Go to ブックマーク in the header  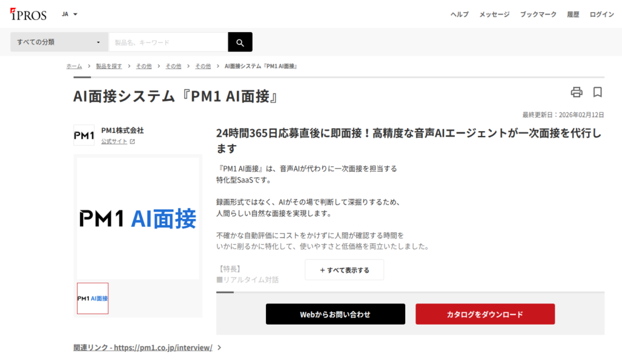click(538, 15)
